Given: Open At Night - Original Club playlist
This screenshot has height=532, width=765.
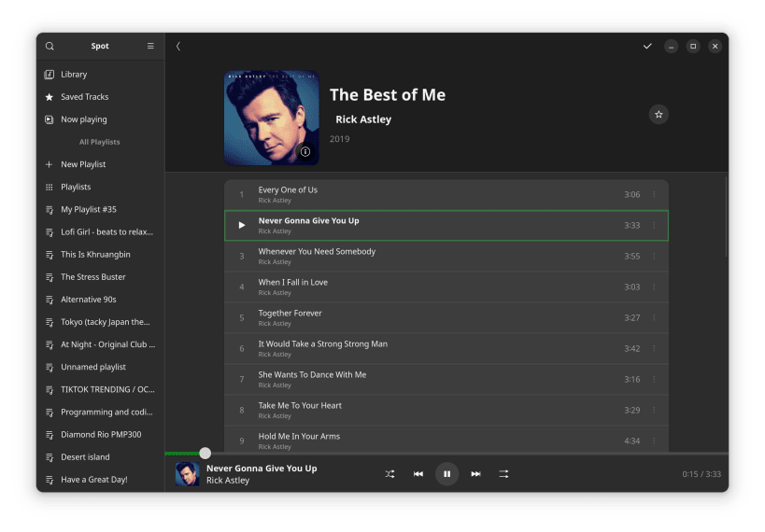Looking at the screenshot, I should [x=100, y=344].
